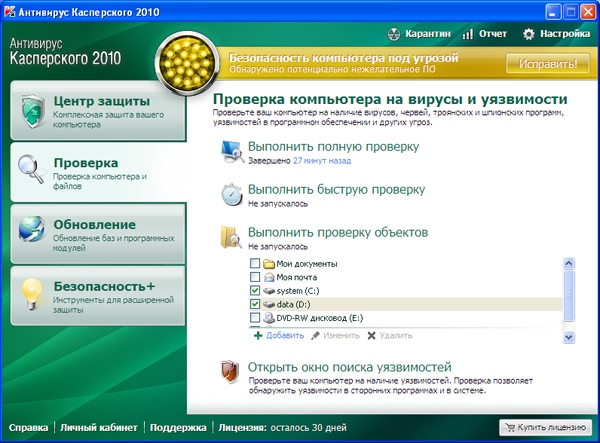Click the pencil Edit icon
600x443 pixels.
click(x=315, y=336)
